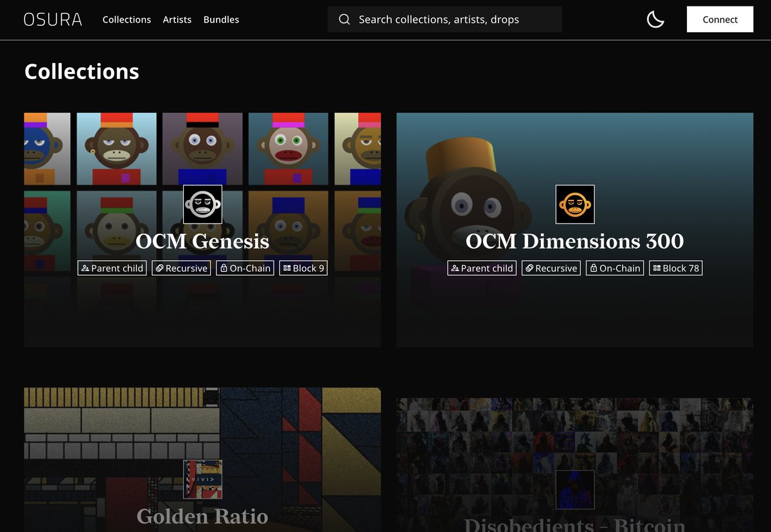
Task: Open the OCM Genesis avatar icon
Action: [x=202, y=204]
